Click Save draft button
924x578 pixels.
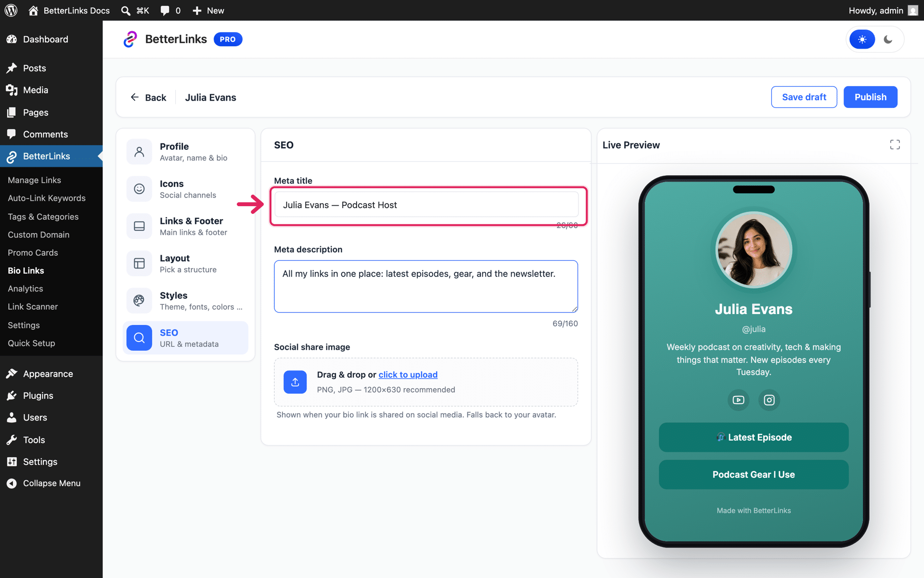(804, 97)
